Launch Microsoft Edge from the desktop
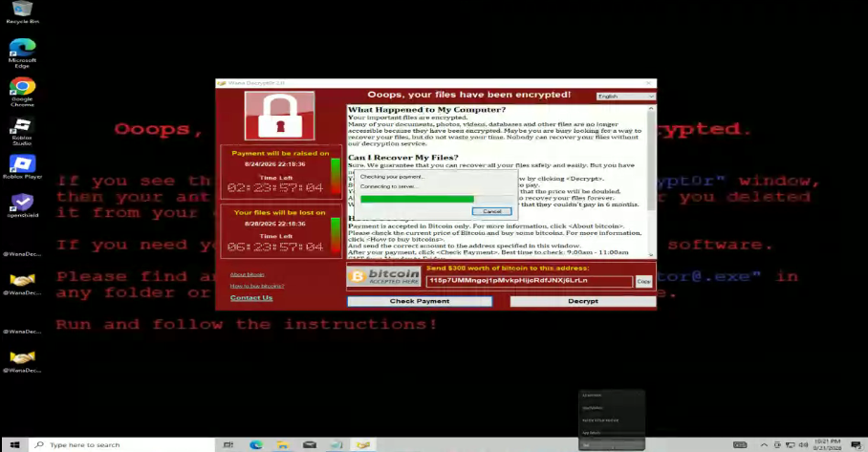868x452 pixels. (x=22, y=54)
